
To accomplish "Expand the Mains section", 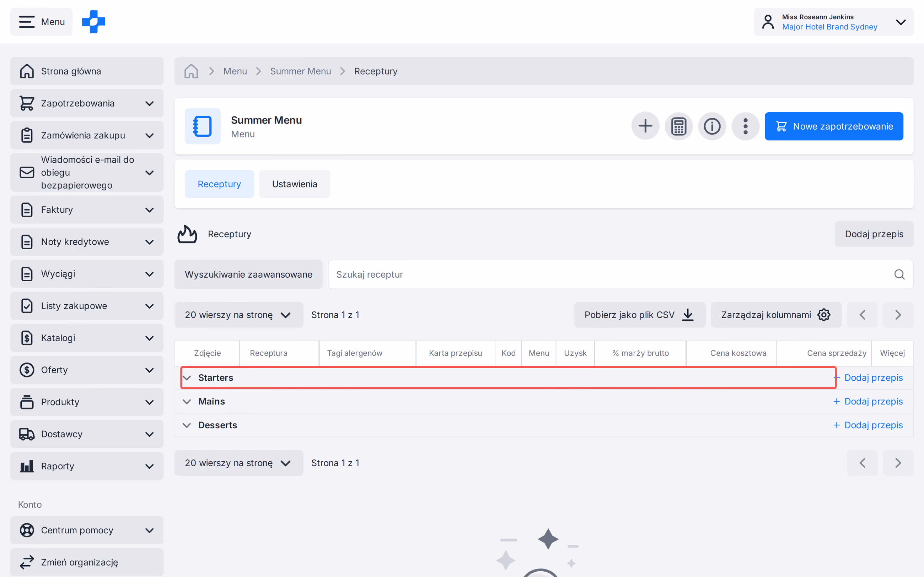I will point(187,402).
